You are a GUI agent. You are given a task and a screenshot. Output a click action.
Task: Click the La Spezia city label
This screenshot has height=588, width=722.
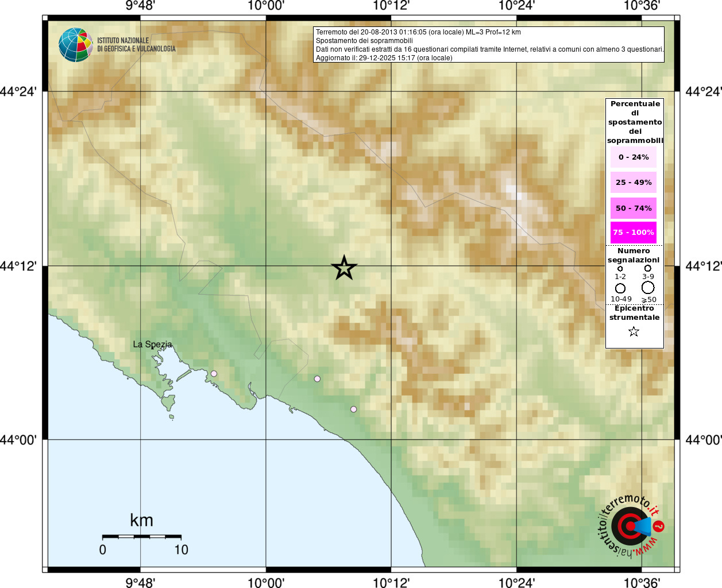(152, 345)
